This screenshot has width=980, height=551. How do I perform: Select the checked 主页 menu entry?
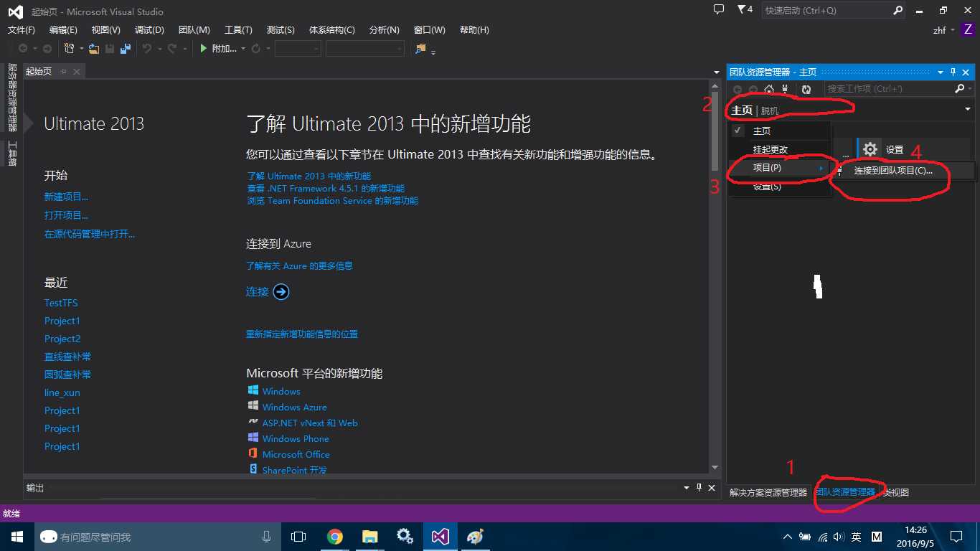[x=779, y=131]
